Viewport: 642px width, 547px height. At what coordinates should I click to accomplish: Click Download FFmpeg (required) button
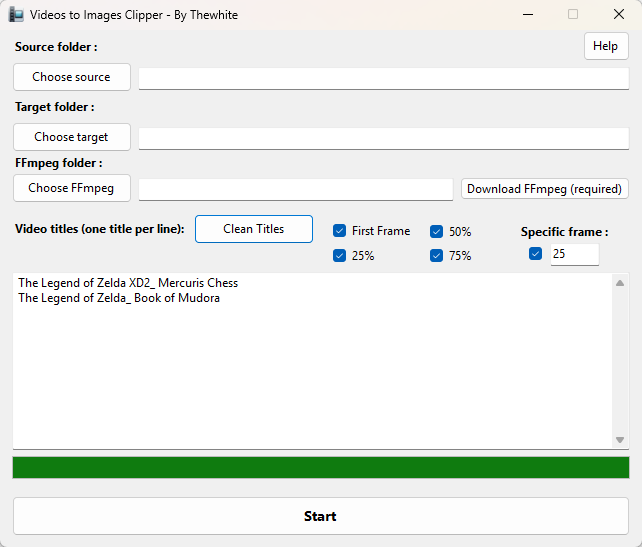pos(545,189)
